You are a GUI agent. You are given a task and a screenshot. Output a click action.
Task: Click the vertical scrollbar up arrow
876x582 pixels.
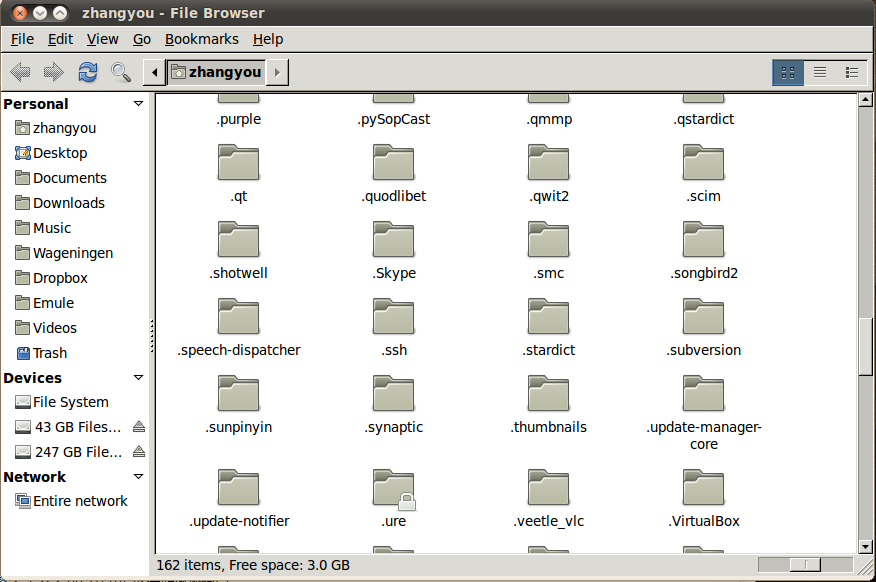(x=865, y=101)
